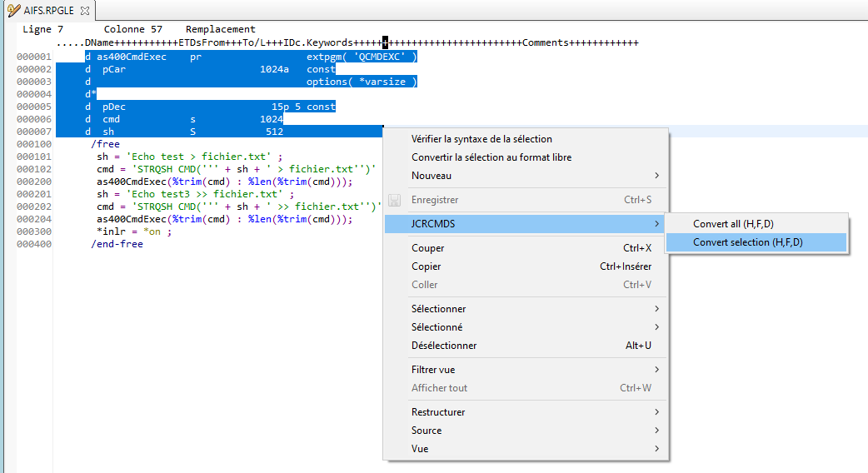Choose Convertir la sélection au format libre
This screenshot has height=473, width=868.
(x=491, y=157)
